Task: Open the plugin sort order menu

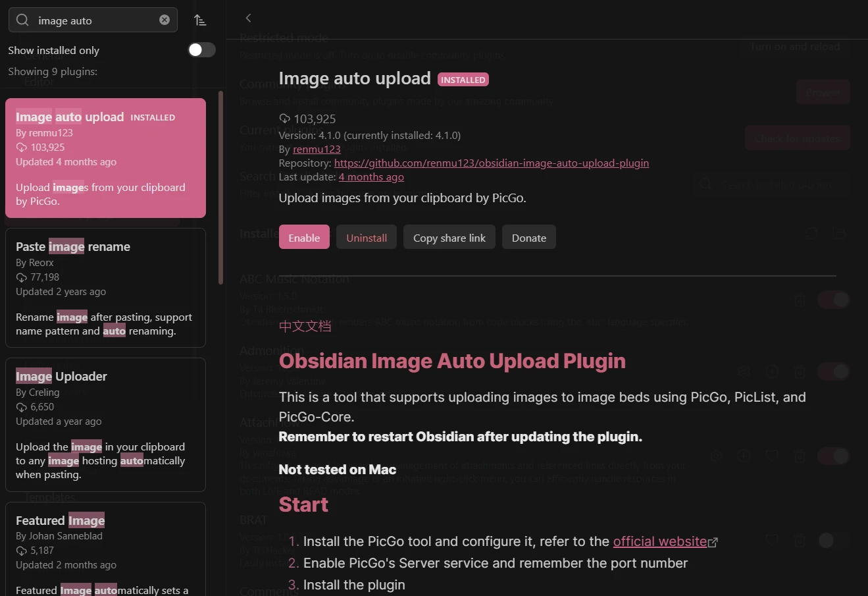Action: 200,20
